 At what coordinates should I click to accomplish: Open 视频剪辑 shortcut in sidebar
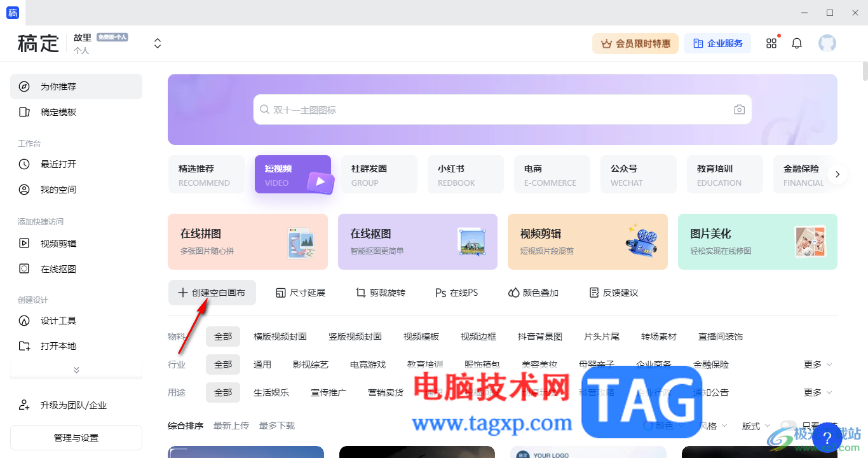coord(76,243)
